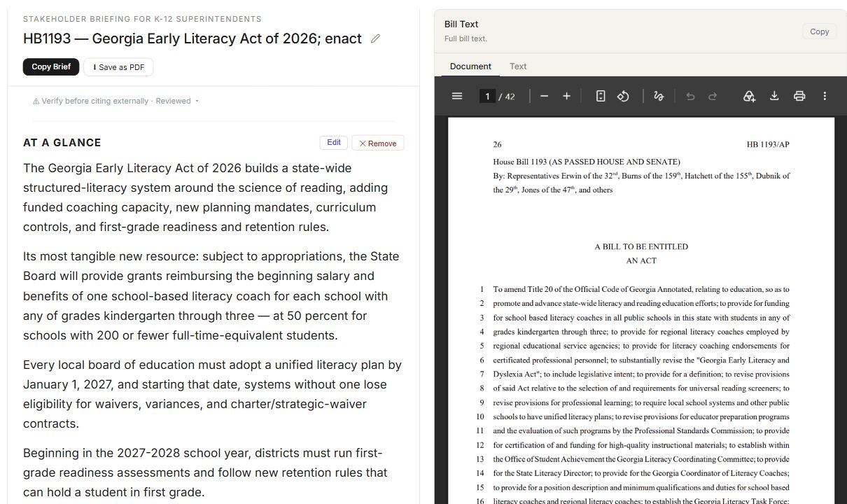Click the AT A GLANCE heading
Image resolution: width=847 pixels, height=504 pixels.
pos(62,143)
